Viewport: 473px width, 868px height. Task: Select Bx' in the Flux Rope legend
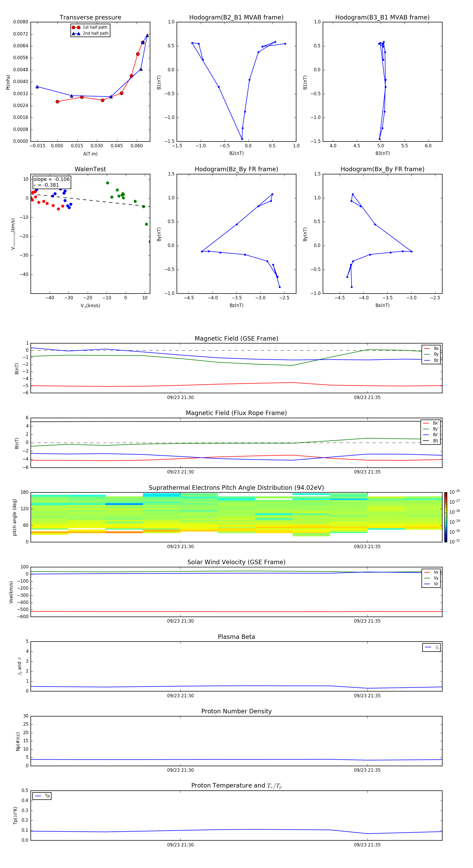[x=431, y=423]
